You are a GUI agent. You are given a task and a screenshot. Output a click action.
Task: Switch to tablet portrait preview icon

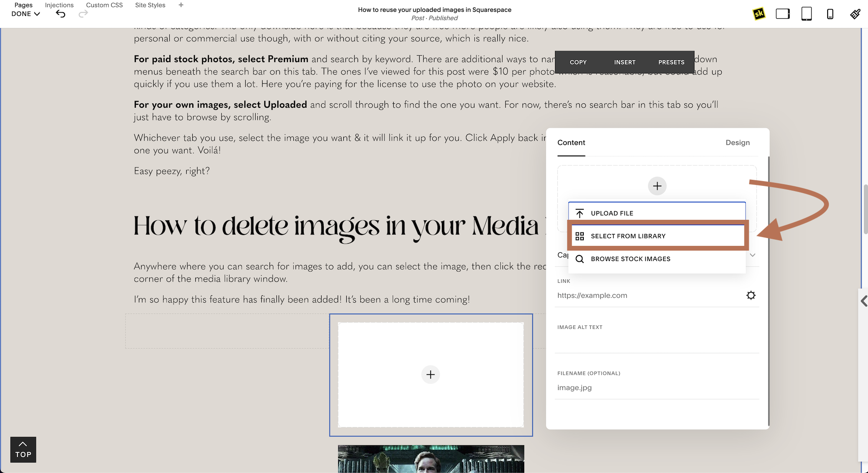click(x=806, y=14)
